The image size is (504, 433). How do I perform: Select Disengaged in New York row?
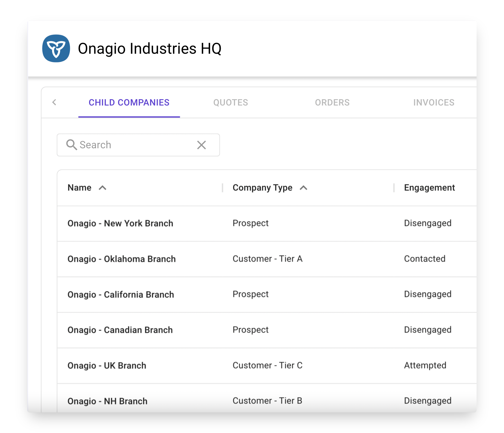428,223
